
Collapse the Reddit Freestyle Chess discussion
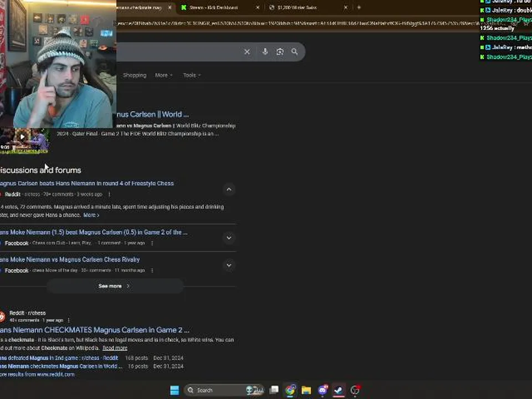[229, 190]
